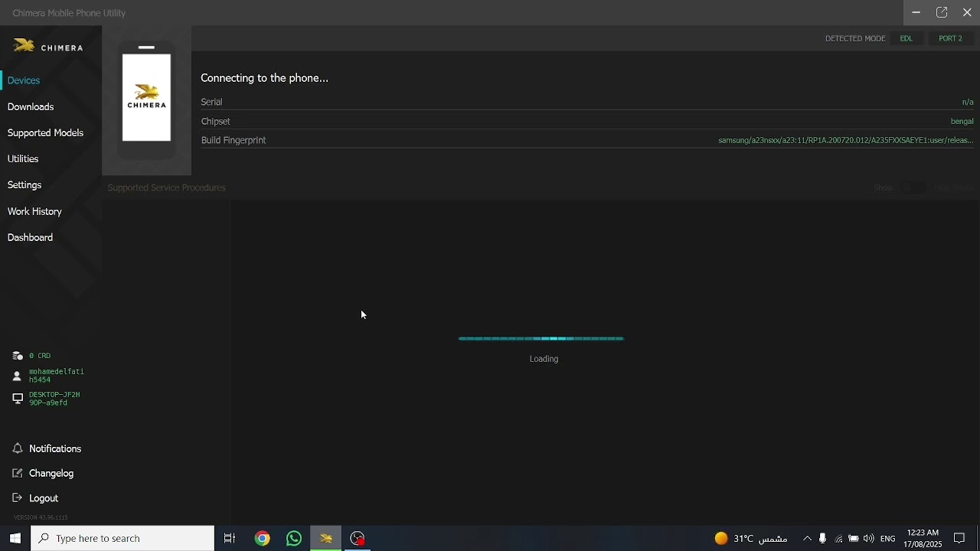Screen dimensions: 980x551
Task: Click the 0 CRD credits text
Action: 40,356
